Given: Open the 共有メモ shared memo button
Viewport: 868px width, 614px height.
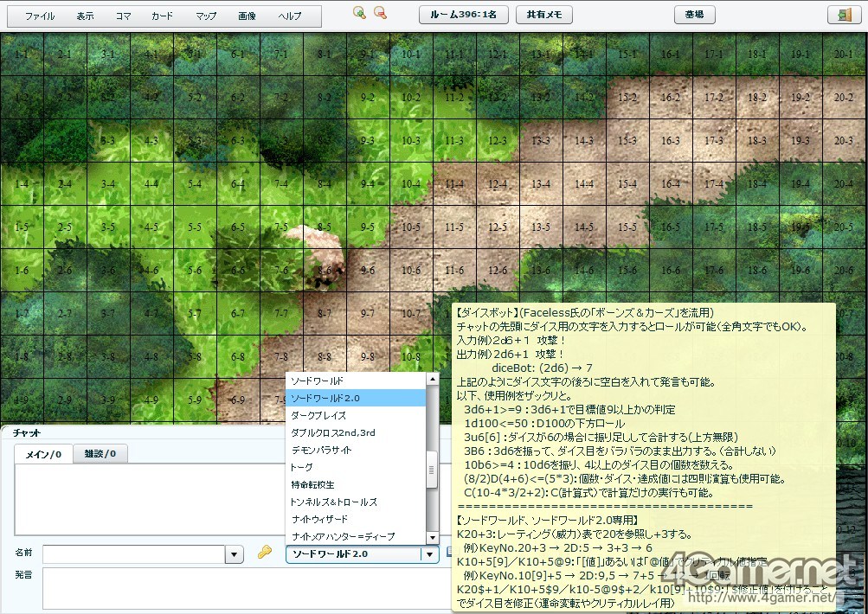Looking at the screenshot, I should click(544, 15).
